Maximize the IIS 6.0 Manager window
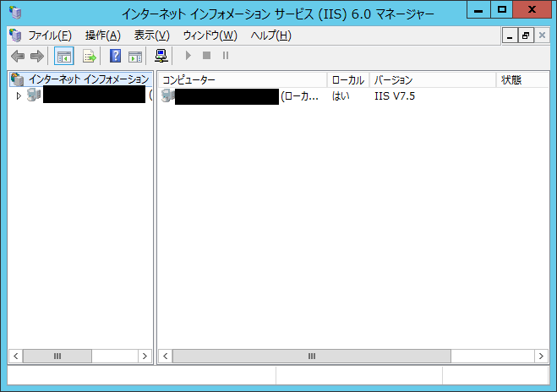 501,9
